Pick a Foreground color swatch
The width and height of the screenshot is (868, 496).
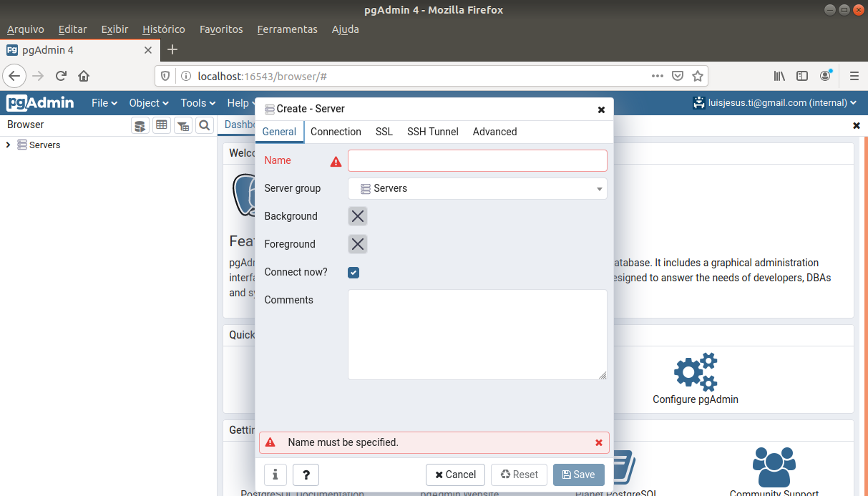358,244
